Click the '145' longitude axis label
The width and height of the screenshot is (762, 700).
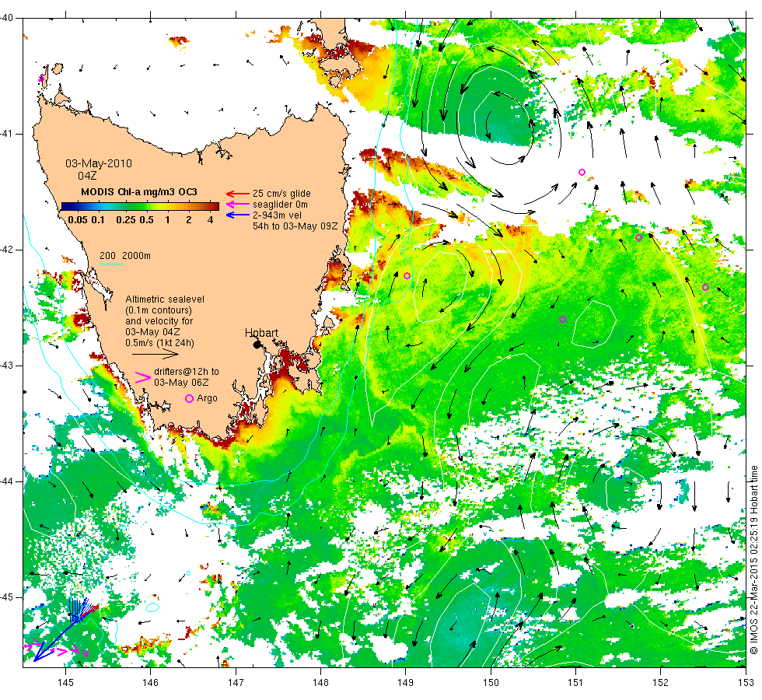(x=65, y=683)
